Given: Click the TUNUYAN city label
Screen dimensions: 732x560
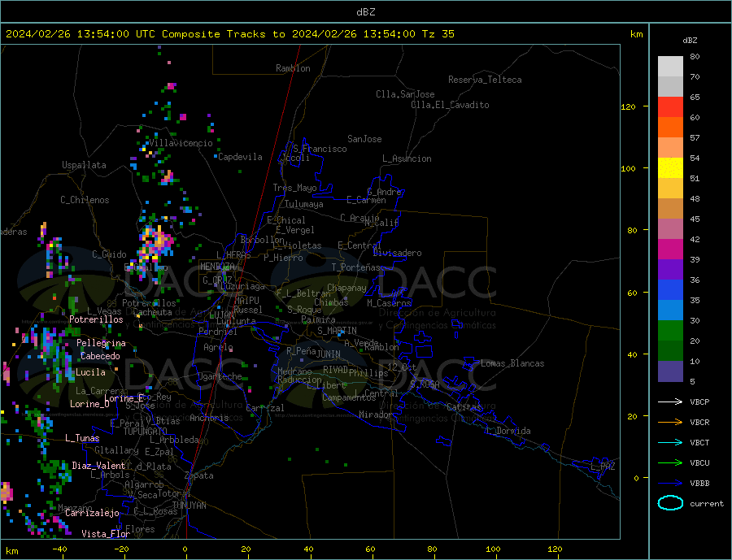Looking at the screenshot, I should [189, 506].
